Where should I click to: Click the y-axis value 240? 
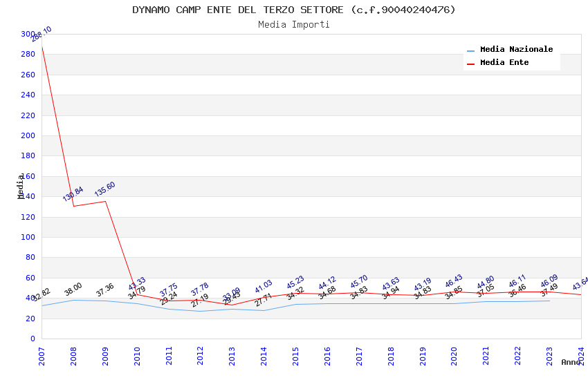pos(28,95)
